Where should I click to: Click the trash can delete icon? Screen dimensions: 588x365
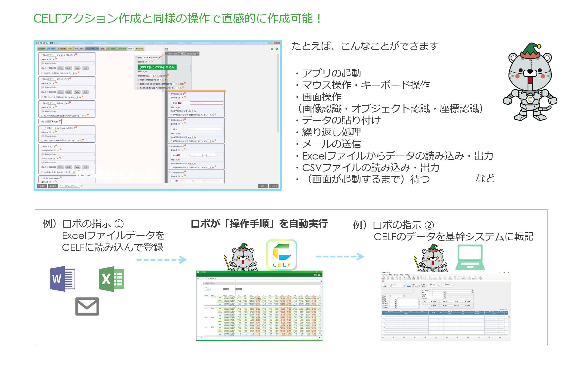tap(167, 49)
